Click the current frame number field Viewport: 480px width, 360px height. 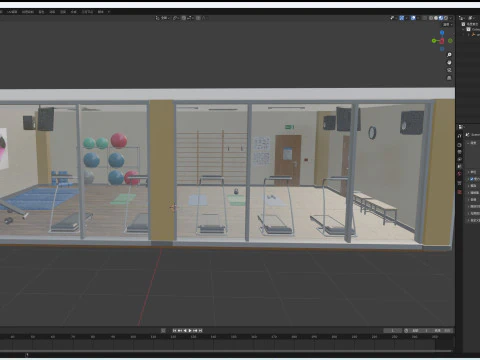[x=393, y=330]
